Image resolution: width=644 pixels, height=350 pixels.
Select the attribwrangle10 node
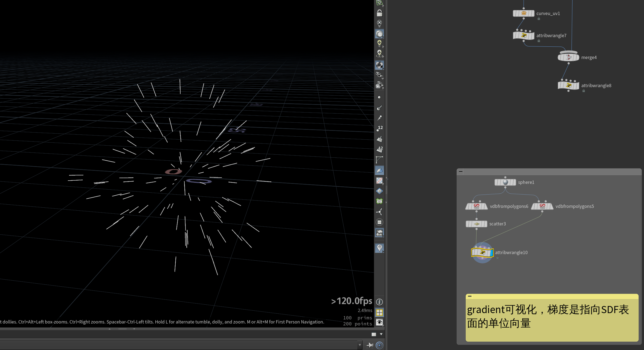point(482,253)
